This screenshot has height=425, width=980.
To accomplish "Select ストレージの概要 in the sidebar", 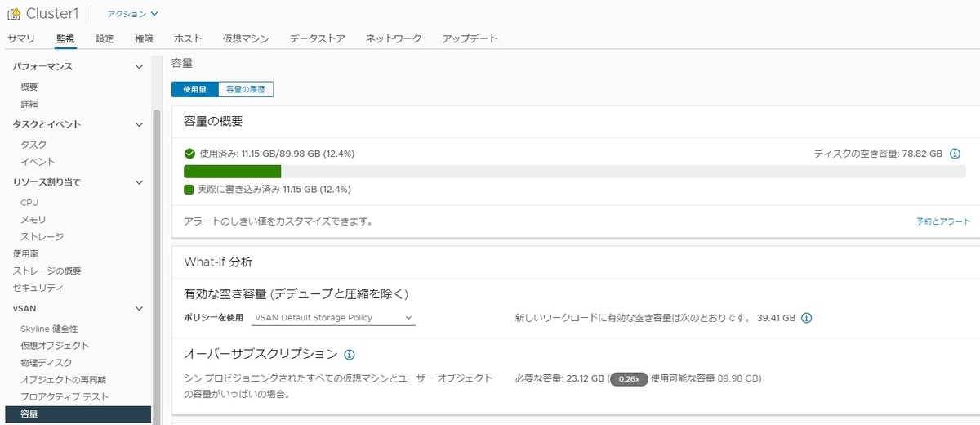I will pos(47,271).
